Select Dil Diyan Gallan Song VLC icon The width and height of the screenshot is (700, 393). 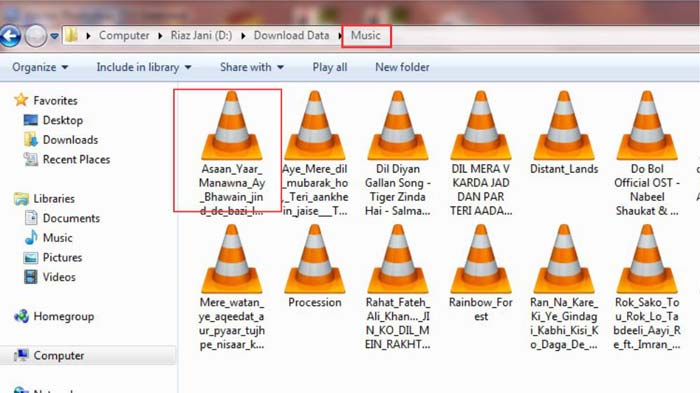click(x=398, y=125)
